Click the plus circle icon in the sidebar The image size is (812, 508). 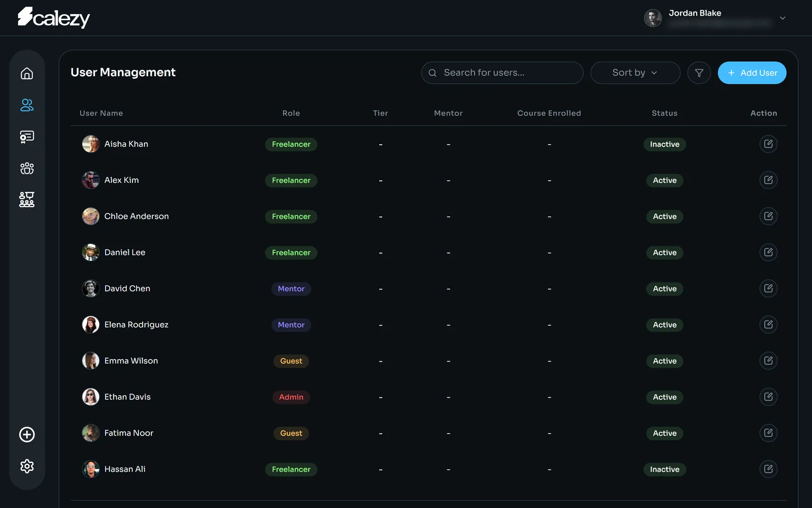tap(27, 434)
